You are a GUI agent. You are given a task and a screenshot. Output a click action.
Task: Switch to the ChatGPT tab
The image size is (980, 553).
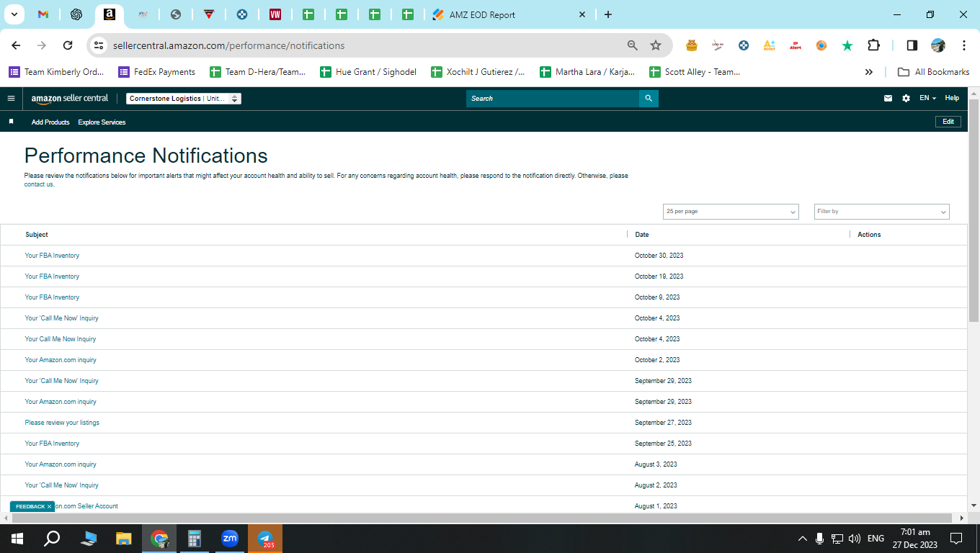(x=76, y=14)
